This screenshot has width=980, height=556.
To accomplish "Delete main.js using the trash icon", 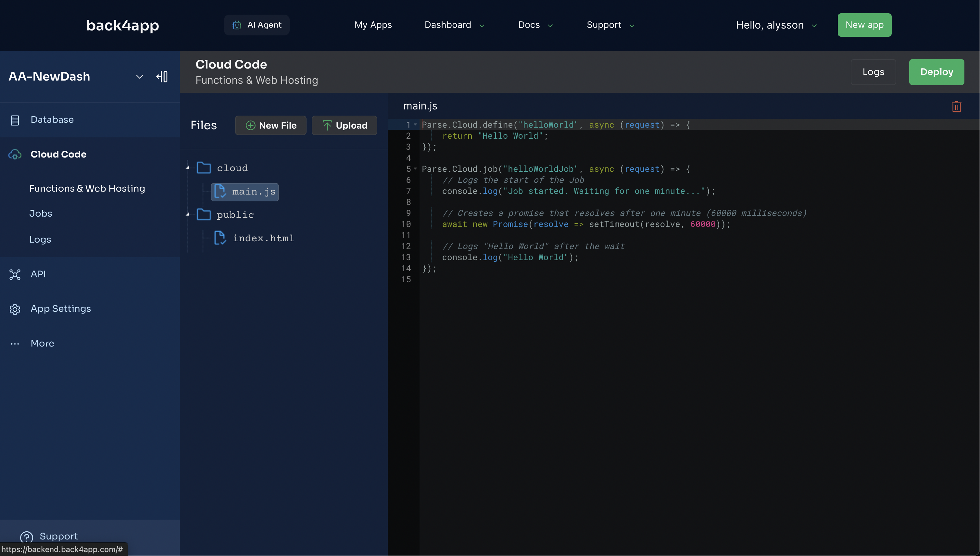I will tap(956, 107).
